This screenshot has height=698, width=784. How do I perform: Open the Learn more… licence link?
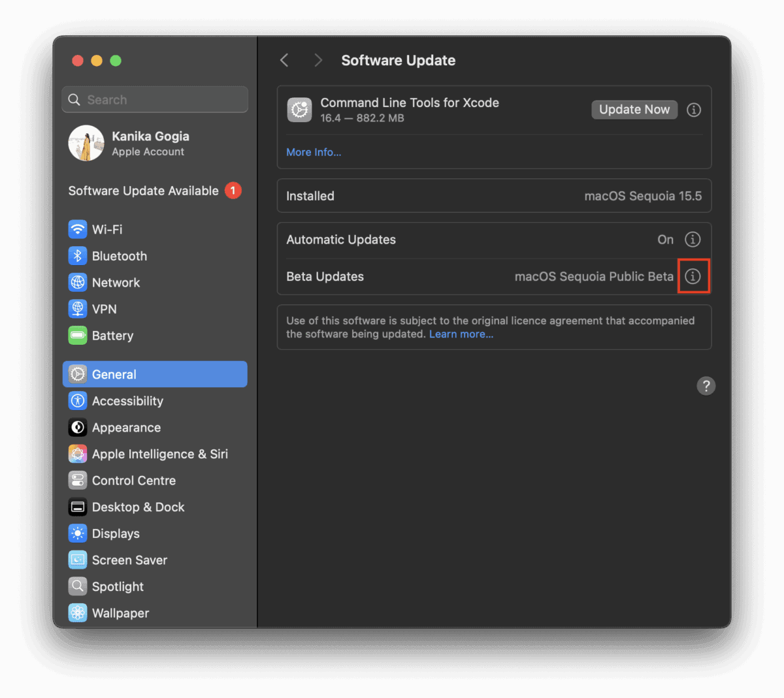tap(461, 334)
